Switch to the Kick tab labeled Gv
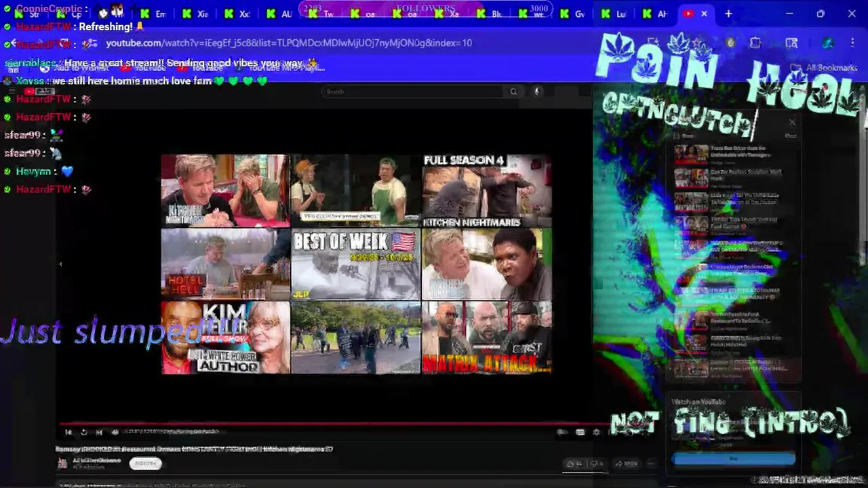868x488 pixels. tap(573, 14)
